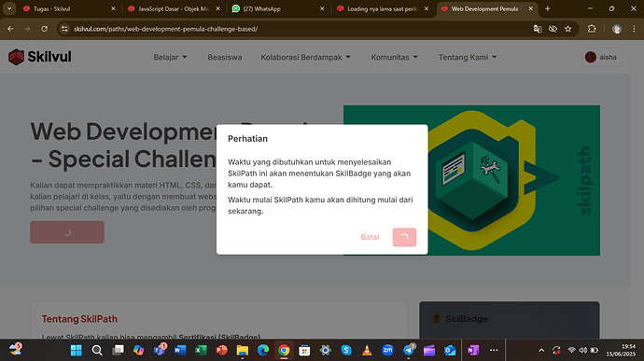
Task: Click the crossed-eye icon in address bar
Action: coord(553,29)
